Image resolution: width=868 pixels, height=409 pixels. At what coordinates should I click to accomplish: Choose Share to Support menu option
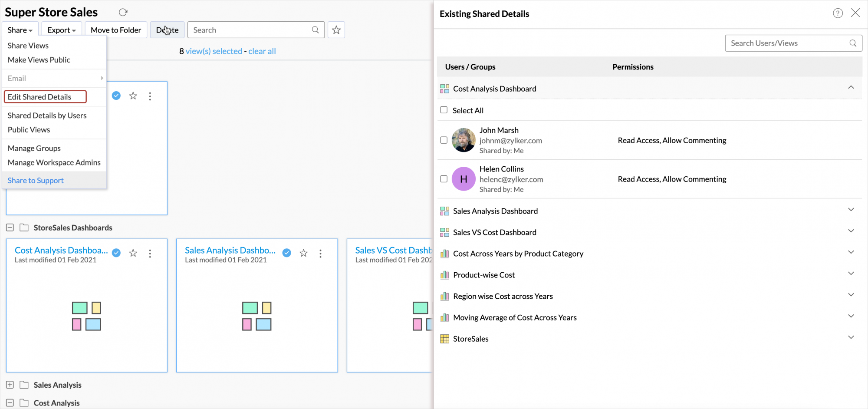35,180
